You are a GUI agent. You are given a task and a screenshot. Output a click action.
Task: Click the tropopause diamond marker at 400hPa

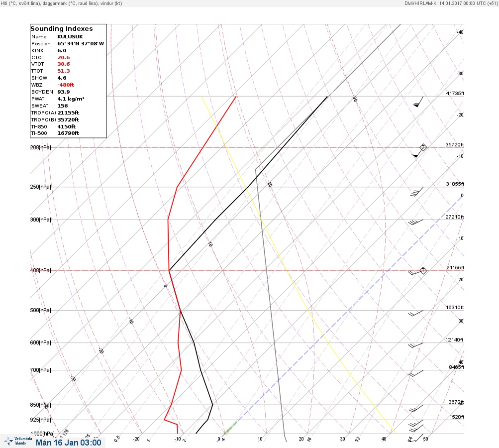point(423,271)
